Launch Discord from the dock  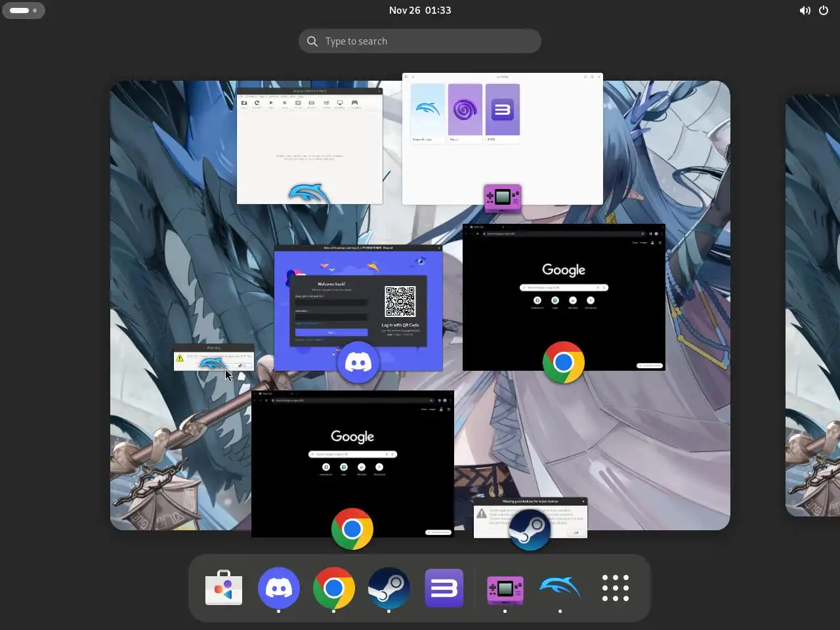tap(279, 588)
